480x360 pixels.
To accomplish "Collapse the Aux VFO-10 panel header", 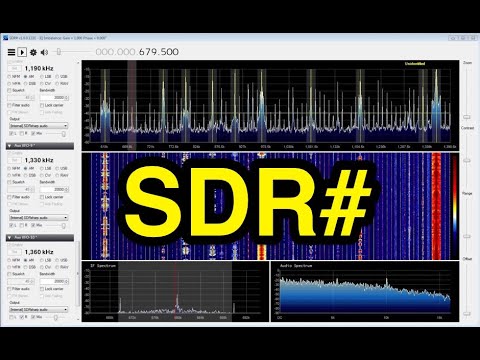I will pos(40,237).
